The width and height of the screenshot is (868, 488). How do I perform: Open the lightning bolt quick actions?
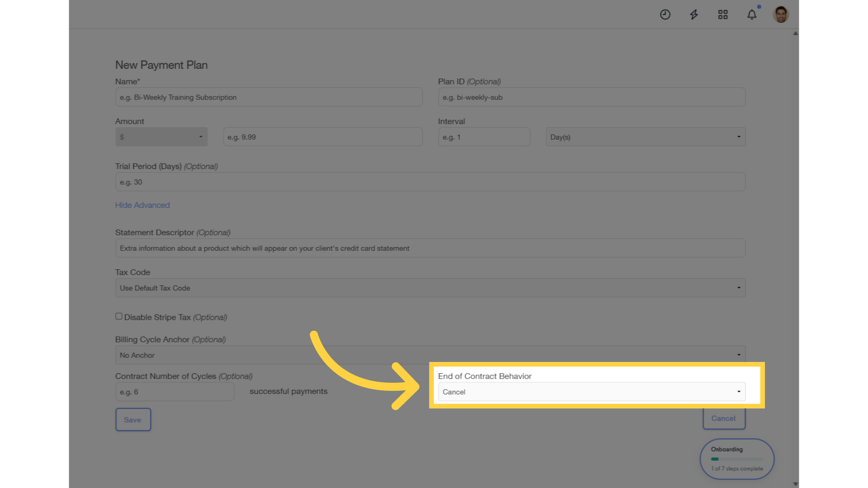click(694, 14)
